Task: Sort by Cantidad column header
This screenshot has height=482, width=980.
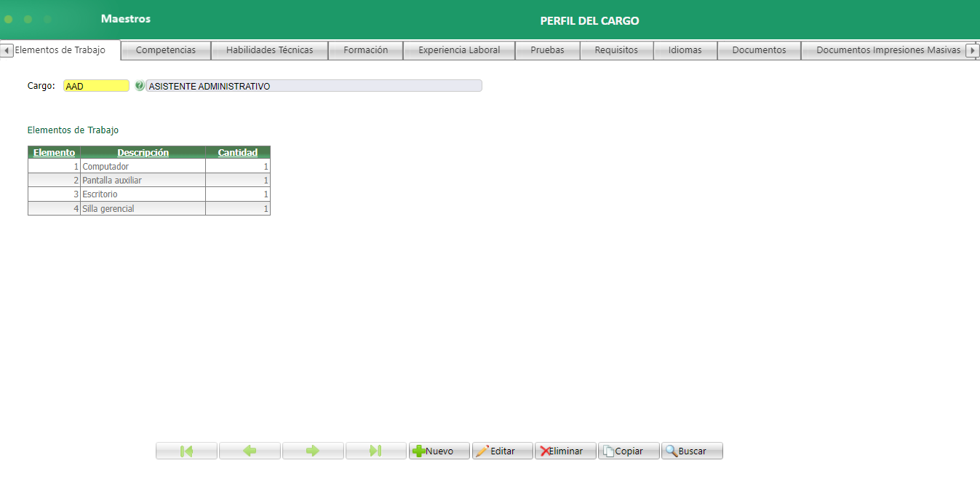Action: (x=238, y=153)
